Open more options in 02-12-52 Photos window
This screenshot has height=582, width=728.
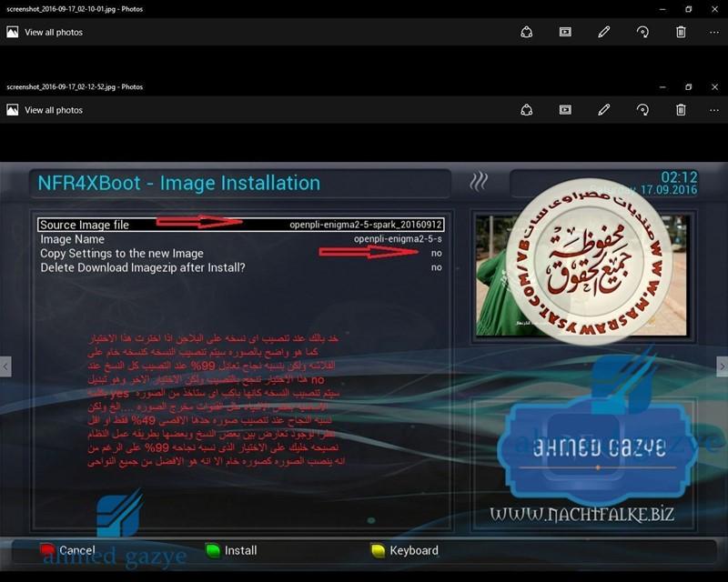coord(714,110)
